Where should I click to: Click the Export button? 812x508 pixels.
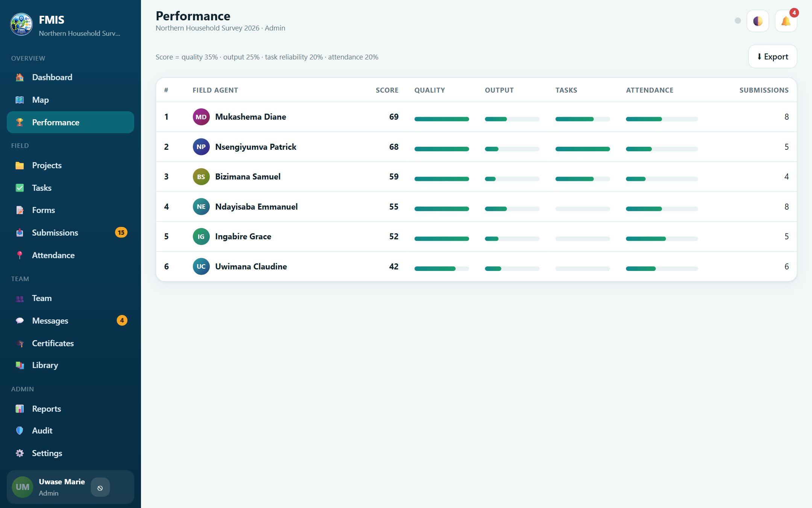773,56
